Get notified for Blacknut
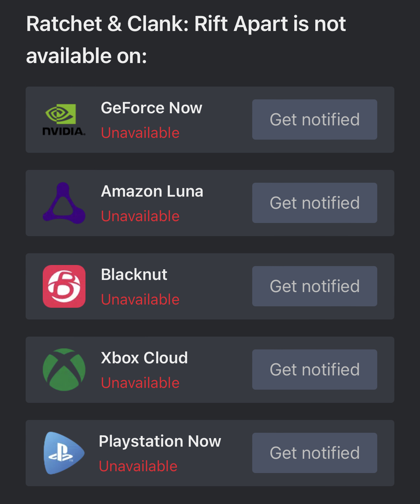420x504 pixels. [x=315, y=286]
